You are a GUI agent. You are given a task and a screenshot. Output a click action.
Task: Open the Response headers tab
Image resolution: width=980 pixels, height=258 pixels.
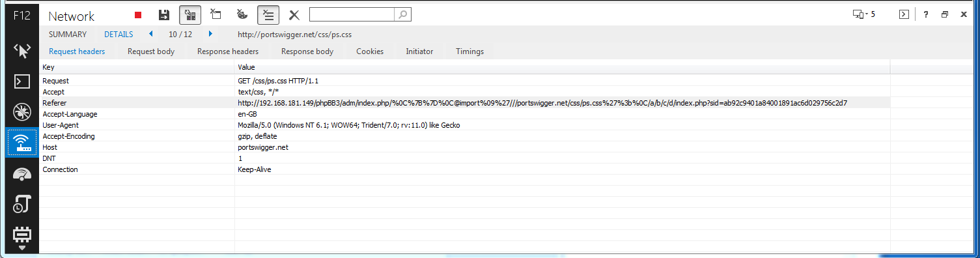tap(228, 51)
